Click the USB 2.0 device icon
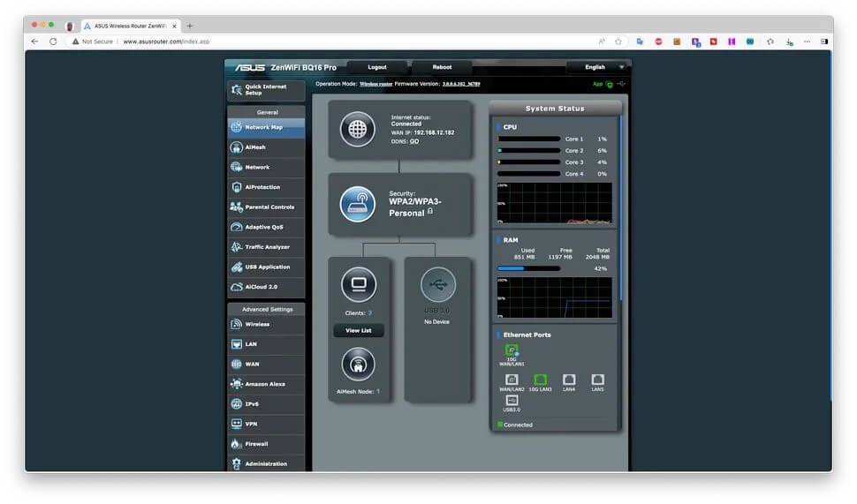Viewport: 857px width, 504px height. pyautogui.click(x=438, y=284)
